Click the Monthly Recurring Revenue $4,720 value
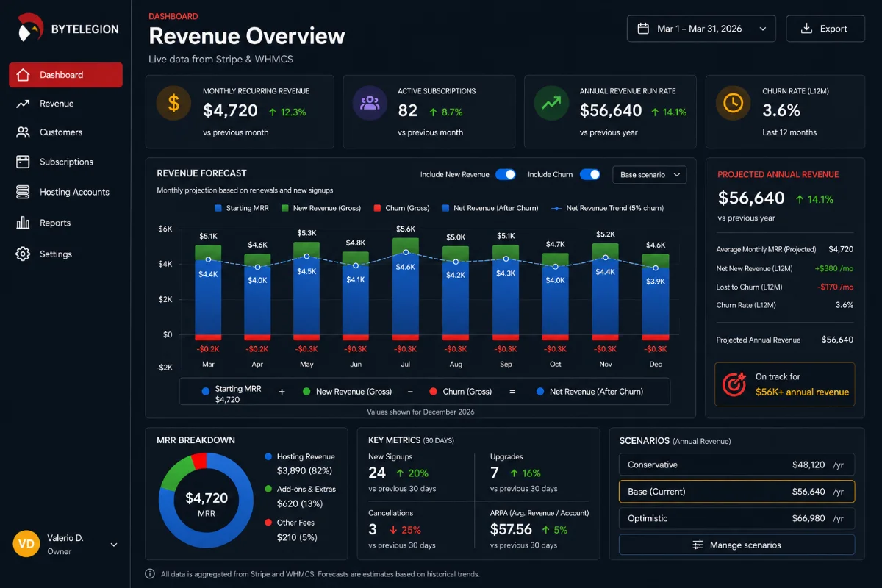Screen dimensions: 882x588 230,111
